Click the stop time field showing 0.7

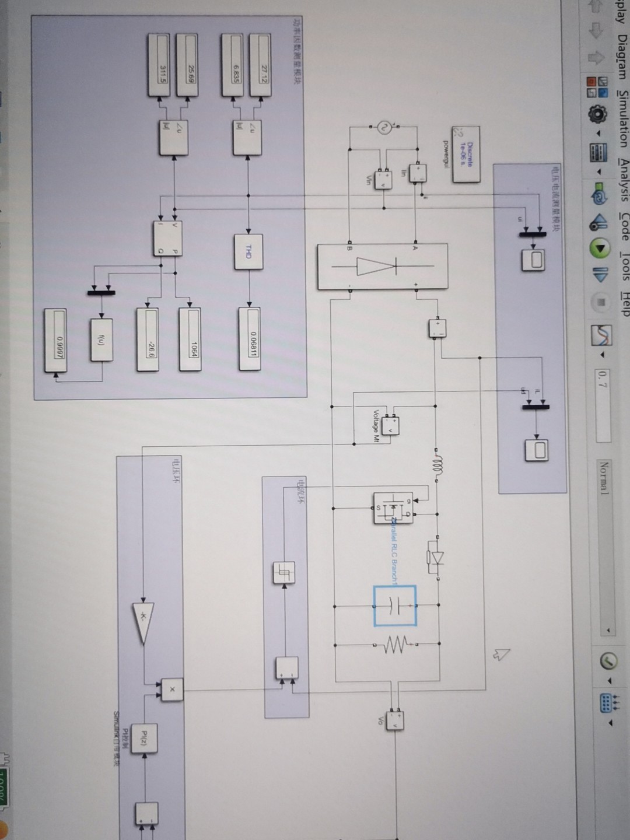pos(603,405)
